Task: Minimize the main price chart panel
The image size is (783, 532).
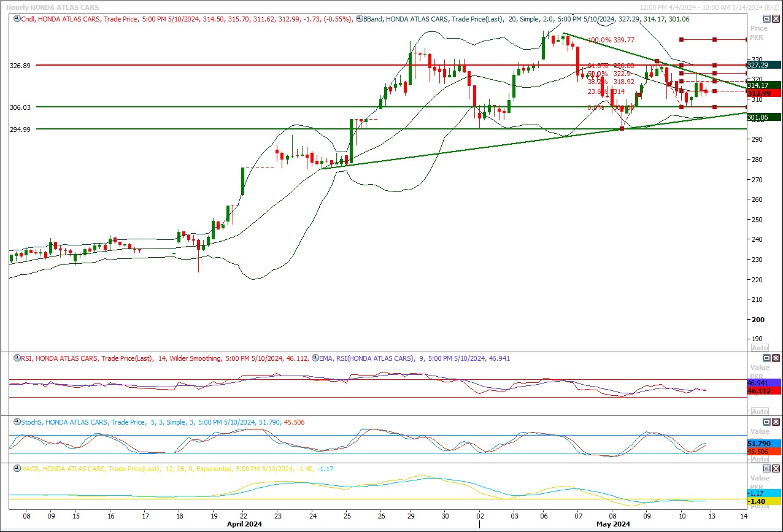Action: 767,19
